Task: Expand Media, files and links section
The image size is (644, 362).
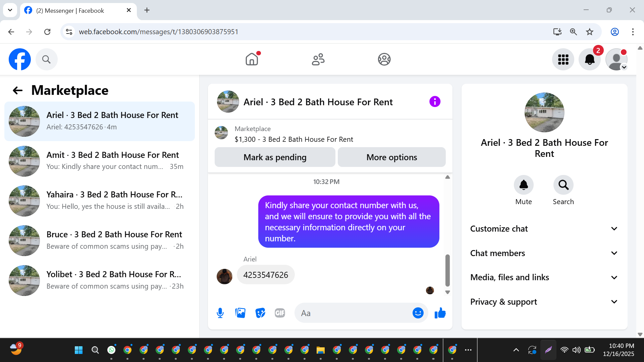Action: coord(544,278)
